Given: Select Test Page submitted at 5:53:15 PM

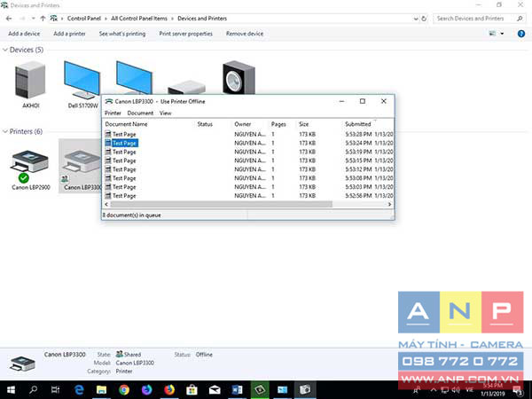Looking at the screenshot, I should (x=248, y=160).
